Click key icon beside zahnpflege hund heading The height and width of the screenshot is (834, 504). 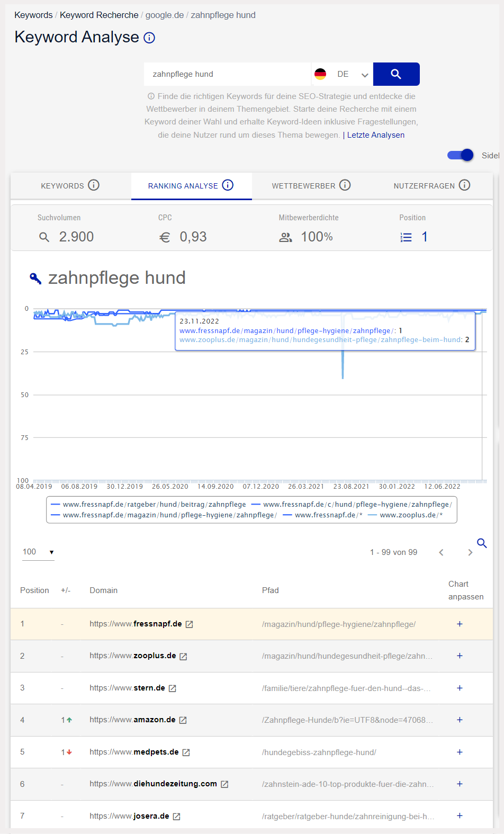(35, 279)
